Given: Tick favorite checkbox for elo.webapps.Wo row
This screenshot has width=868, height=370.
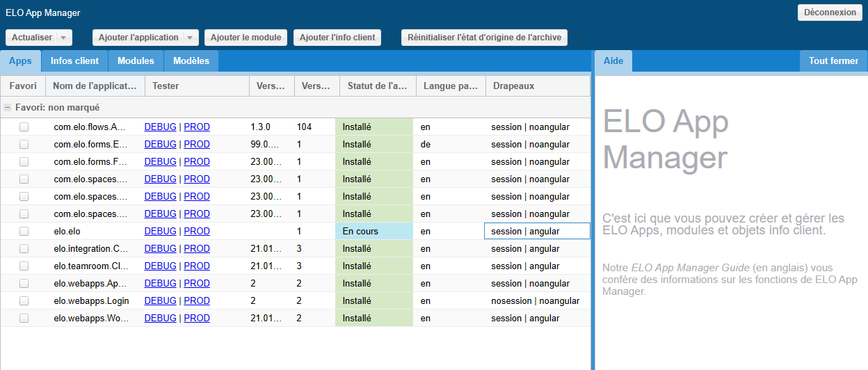Looking at the screenshot, I should pos(24,319).
